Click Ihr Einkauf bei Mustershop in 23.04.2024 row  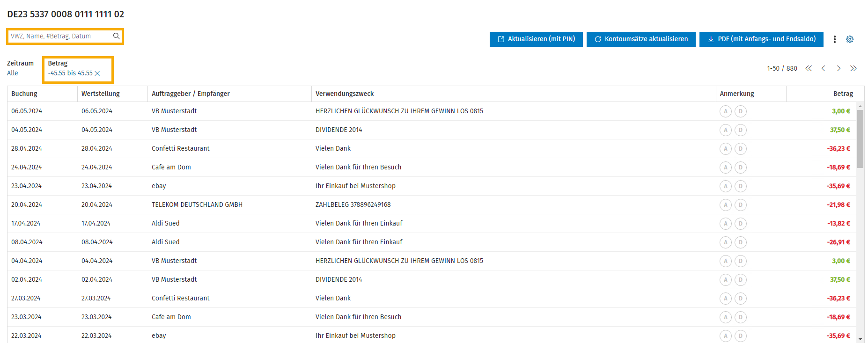click(355, 186)
